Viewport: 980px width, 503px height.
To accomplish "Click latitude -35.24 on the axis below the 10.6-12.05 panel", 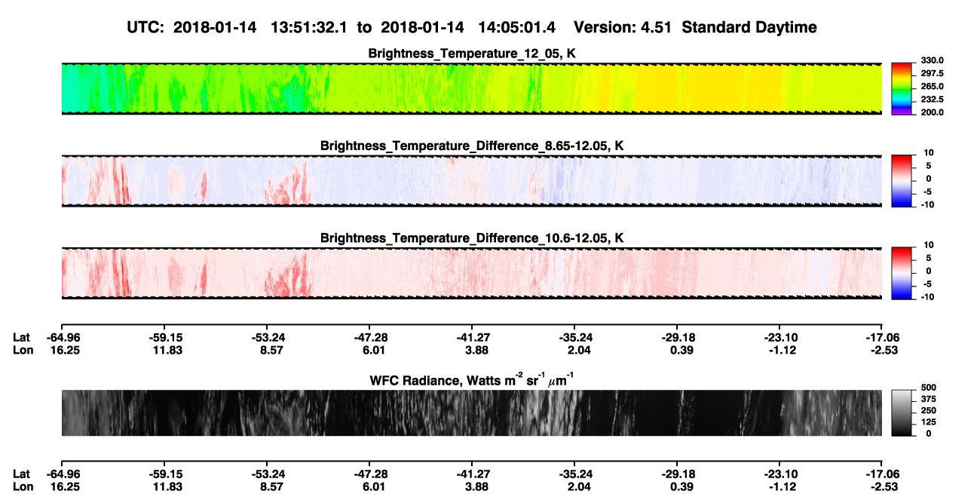I will click(575, 337).
